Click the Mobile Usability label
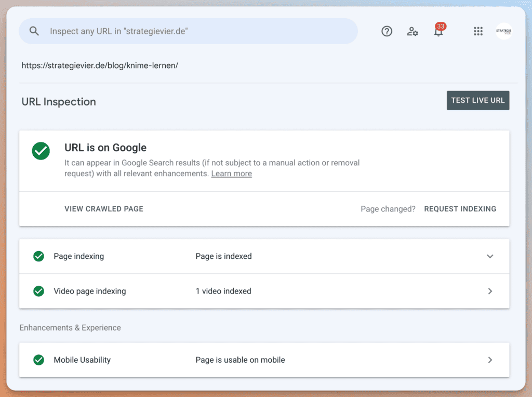Viewport: 532px width, 397px height. click(x=82, y=360)
